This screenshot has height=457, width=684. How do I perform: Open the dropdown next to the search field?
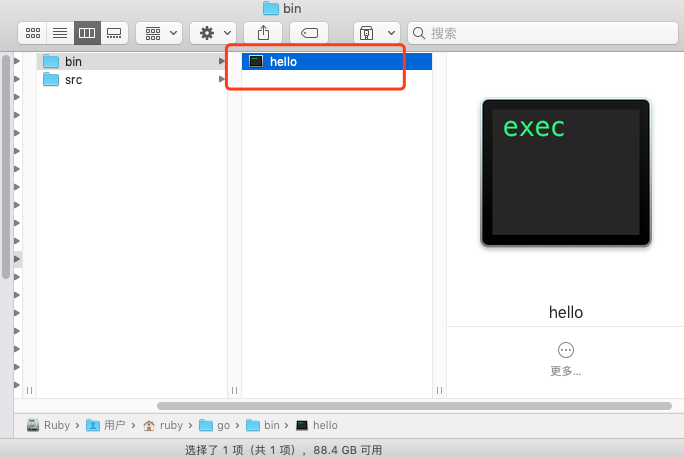coord(376,33)
